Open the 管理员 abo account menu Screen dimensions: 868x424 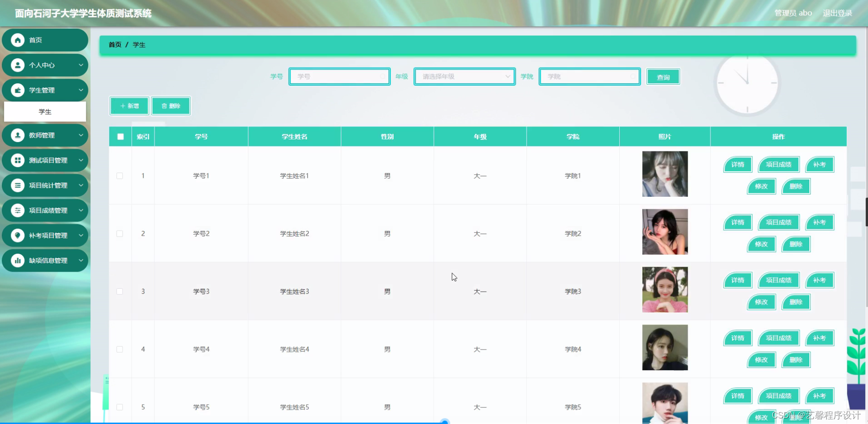click(793, 13)
